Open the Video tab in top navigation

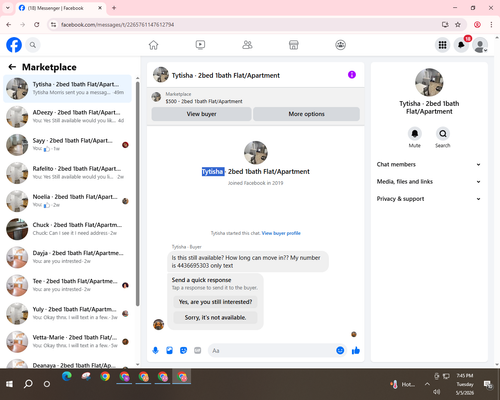(x=200, y=45)
